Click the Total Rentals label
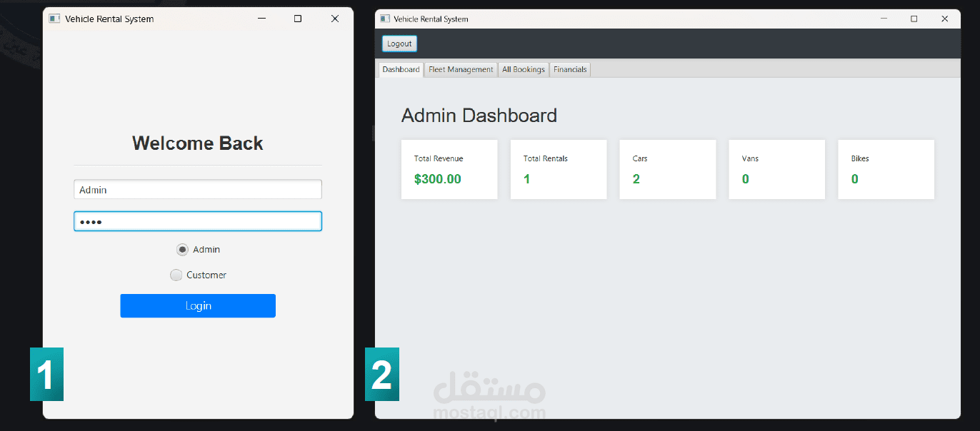The width and height of the screenshot is (980, 431). coord(546,158)
